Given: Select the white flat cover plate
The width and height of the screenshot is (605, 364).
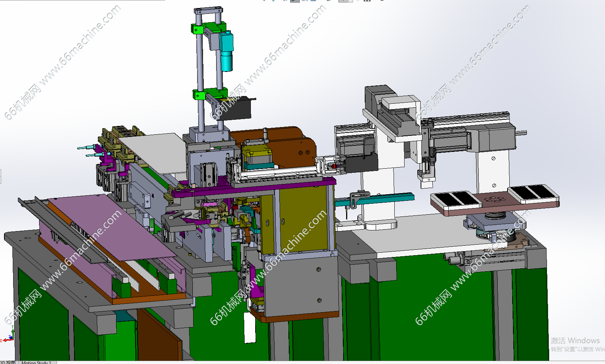Looking at the screenshot, I should point(157,152).
